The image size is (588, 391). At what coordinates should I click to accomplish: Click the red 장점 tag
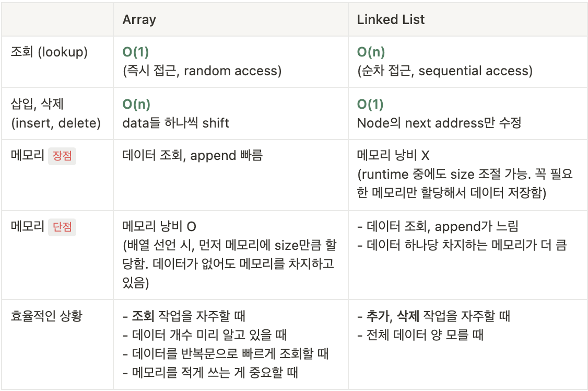(62, 156)
